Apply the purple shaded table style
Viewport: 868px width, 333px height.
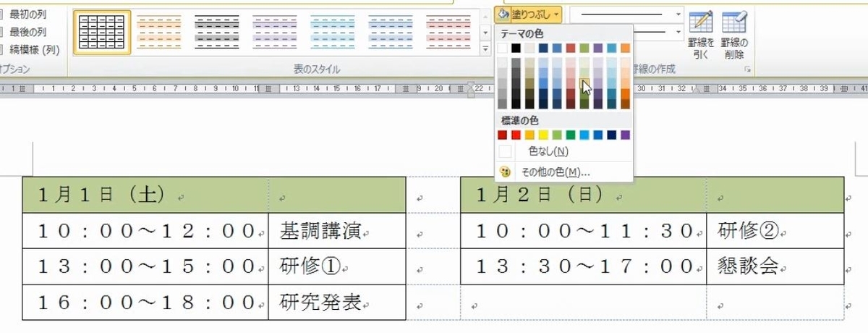pos(275,33)
